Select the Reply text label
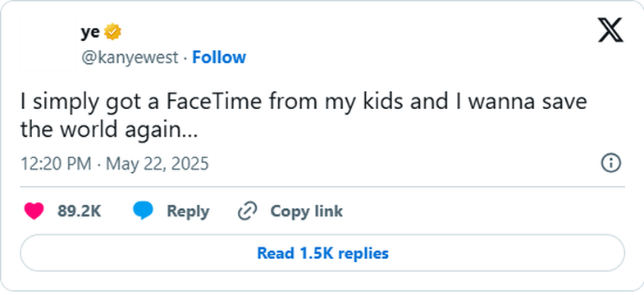Viewport: 644px width, 295px height. pyautogui.click(x=188, y=211)
